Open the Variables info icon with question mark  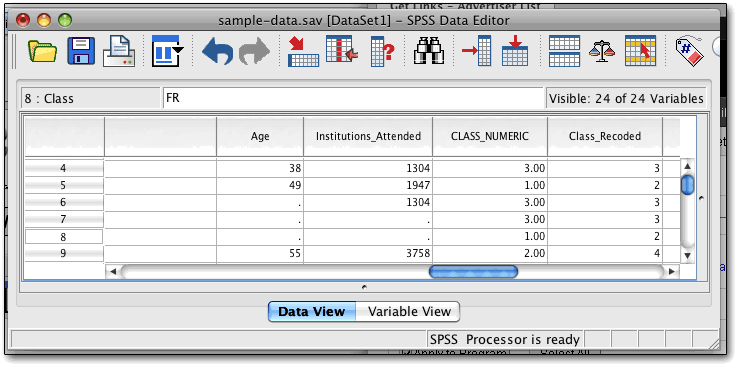(x=382, y=51)
